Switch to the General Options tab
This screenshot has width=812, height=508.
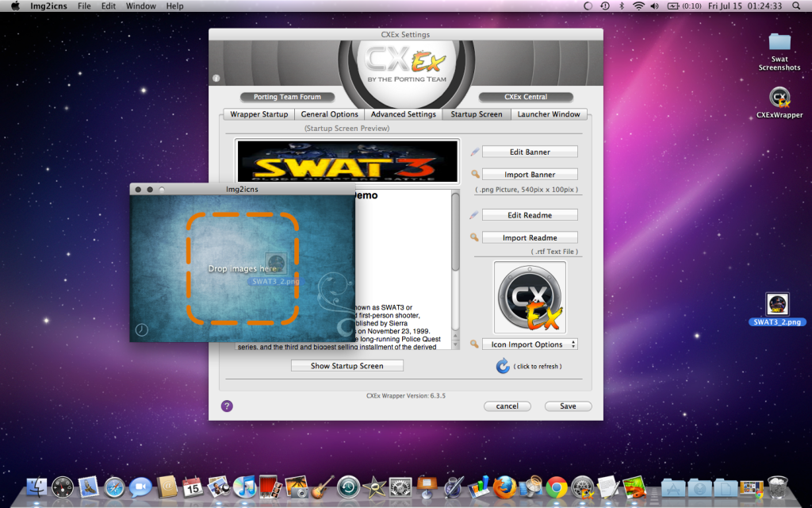pos(329,114)
